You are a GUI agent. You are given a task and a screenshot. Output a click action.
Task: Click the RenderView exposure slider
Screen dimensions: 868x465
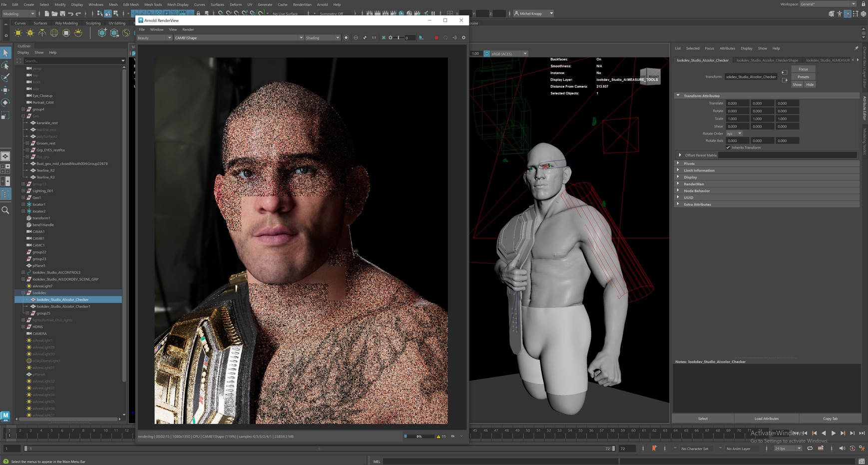point(398,38)
